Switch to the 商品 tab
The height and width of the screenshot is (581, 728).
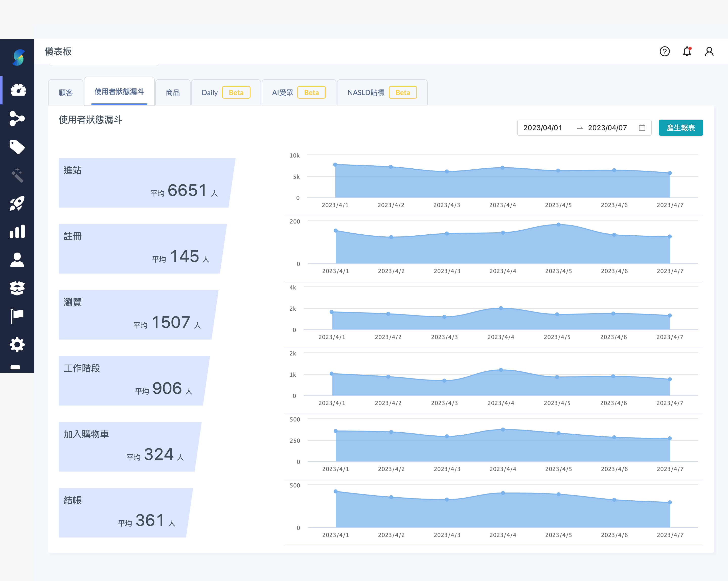pos(173,93)
